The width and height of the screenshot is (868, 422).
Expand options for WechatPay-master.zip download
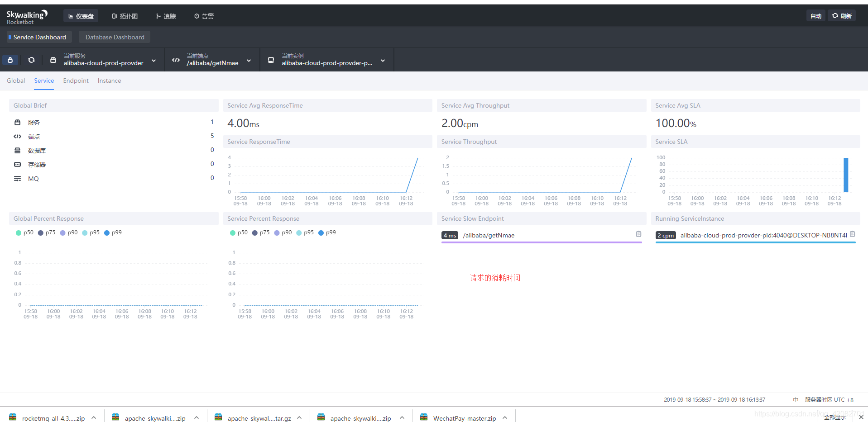[505, 417]
